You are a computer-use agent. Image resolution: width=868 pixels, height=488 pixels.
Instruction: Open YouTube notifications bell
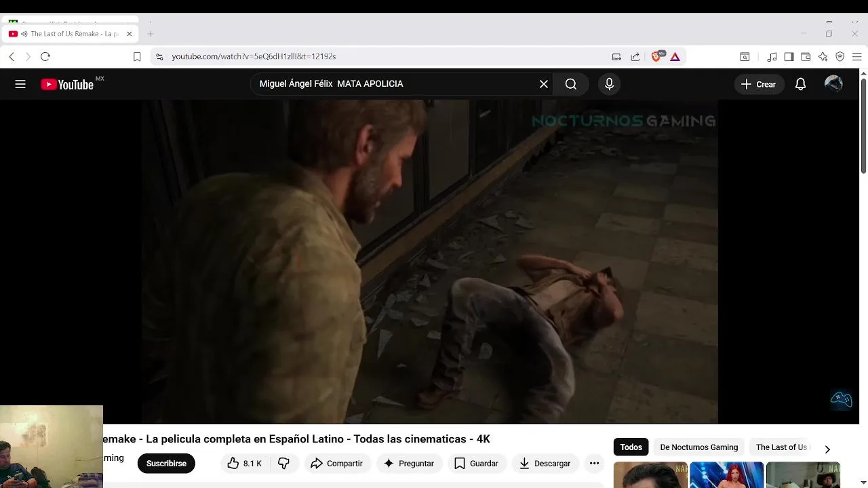(800, 84)
